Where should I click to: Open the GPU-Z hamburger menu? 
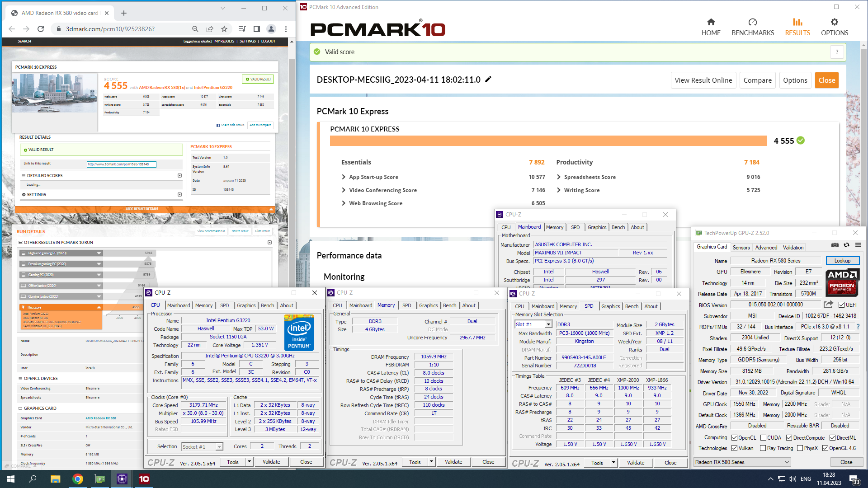click(858, 245)
